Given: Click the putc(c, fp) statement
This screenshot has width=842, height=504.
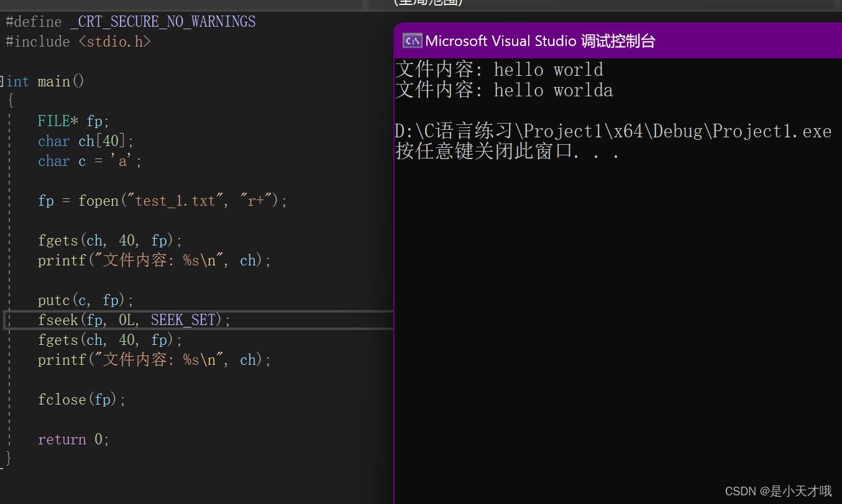Looking at the screenshot, I should pos(86,300).
